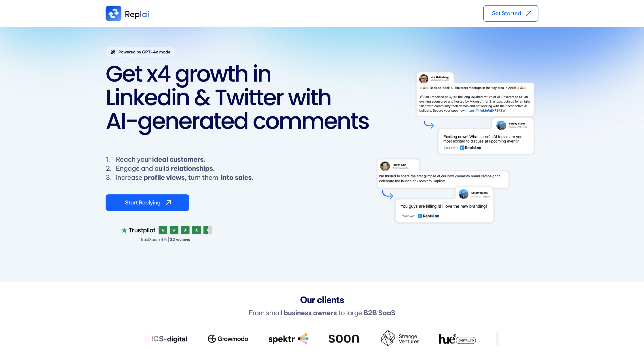Viewport: 644px width, 362px height.
Task: Click the 32 reviews Trustpilot text
Action: tap(180, 240)
